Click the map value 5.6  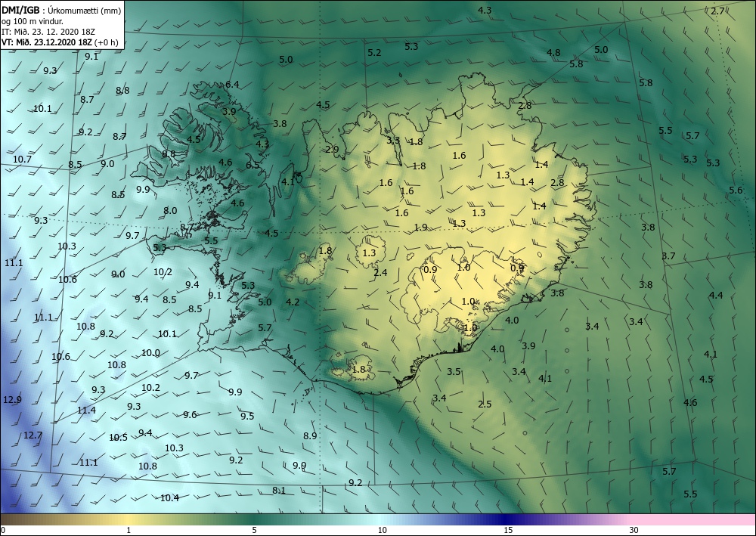(736, 190)
